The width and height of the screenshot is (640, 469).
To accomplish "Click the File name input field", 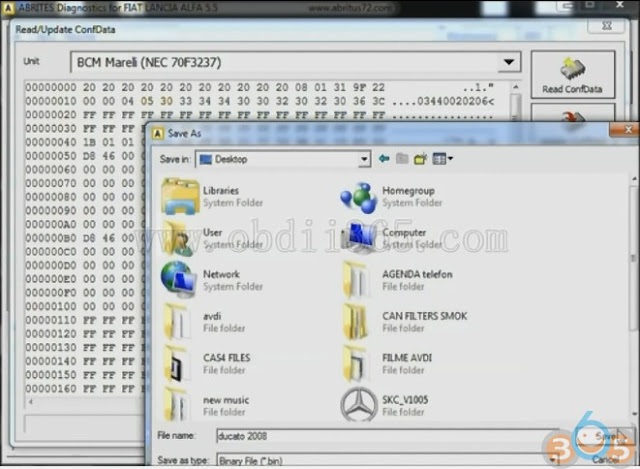I will [388, 436].
